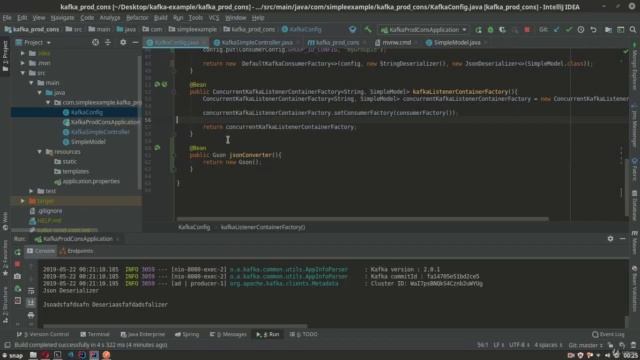Screen dimensions: 640x360
Task: Open the File menu
Action: click(x=7, y=18)
